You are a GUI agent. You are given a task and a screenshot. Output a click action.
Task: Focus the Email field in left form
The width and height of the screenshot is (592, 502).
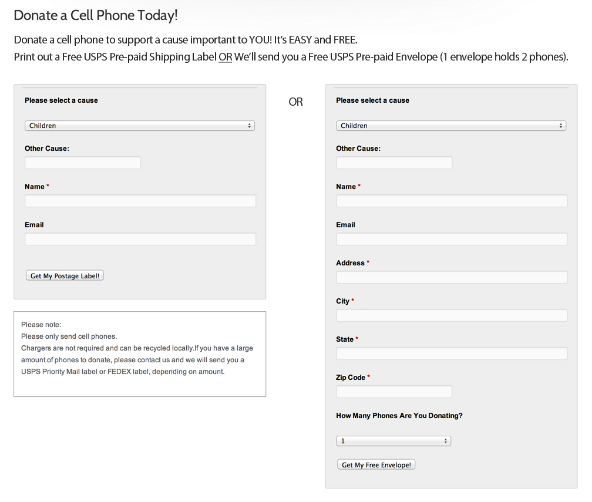pos(140,239)
